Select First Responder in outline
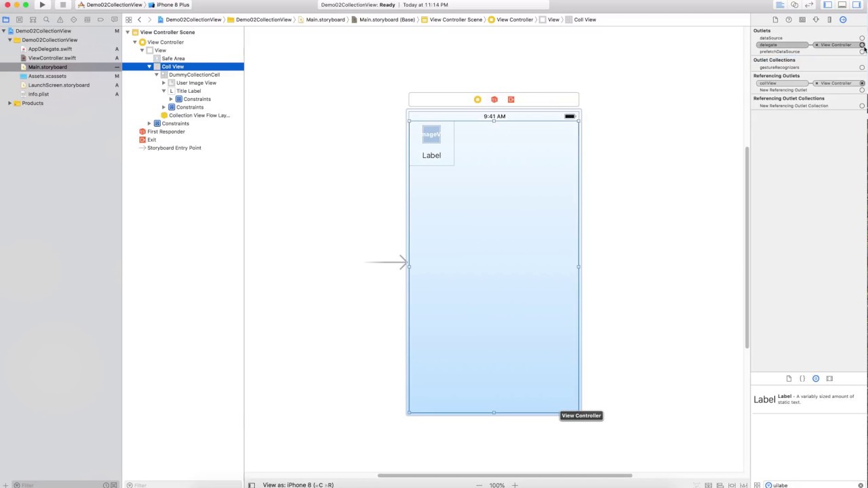The height and width of the screenshot is (488, 868). [x=166, y=131]
